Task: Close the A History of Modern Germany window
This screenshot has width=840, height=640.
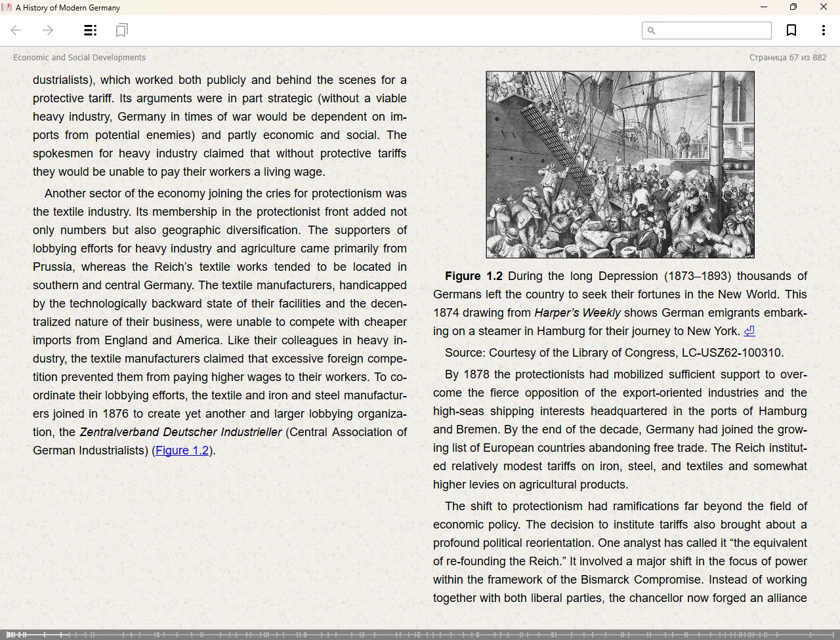Action: click(x=824, y=7)
